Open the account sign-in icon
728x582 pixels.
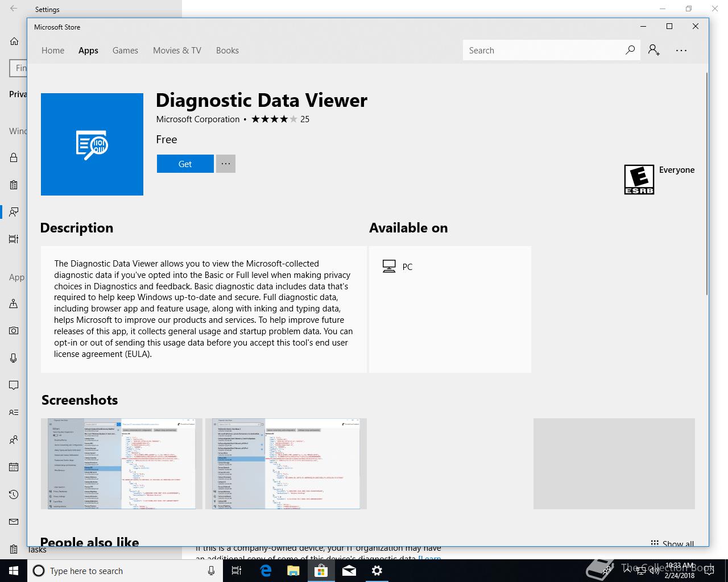tap(654, 50)
